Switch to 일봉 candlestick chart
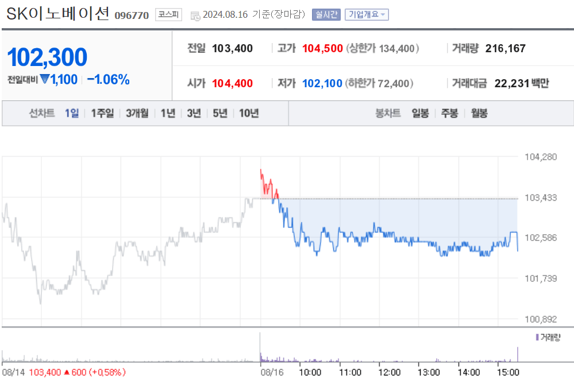Viewport: 574px width, 392px height. 420,114
